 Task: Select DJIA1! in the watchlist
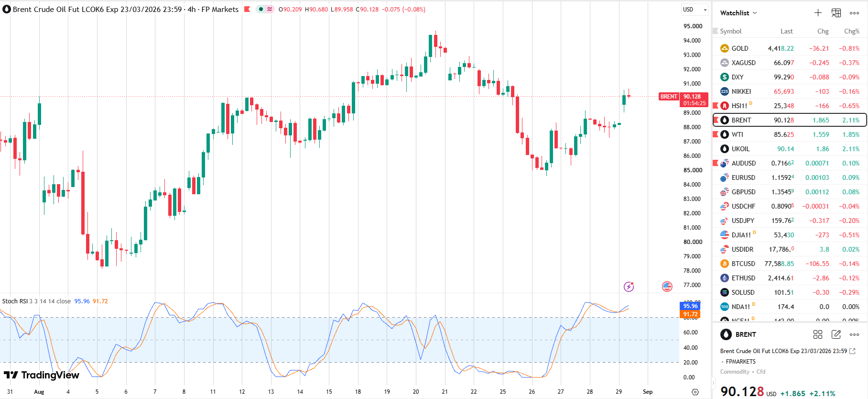tap(790, 235)
